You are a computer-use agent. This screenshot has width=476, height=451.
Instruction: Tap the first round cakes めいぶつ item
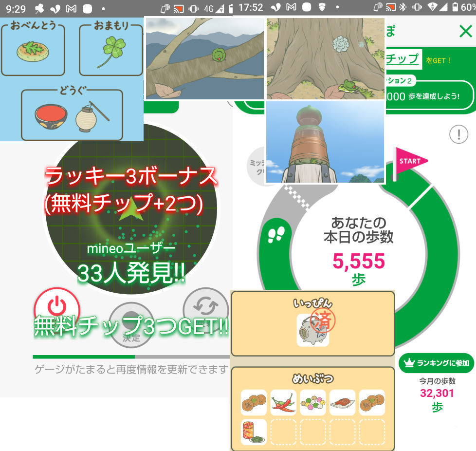(254, 403)
